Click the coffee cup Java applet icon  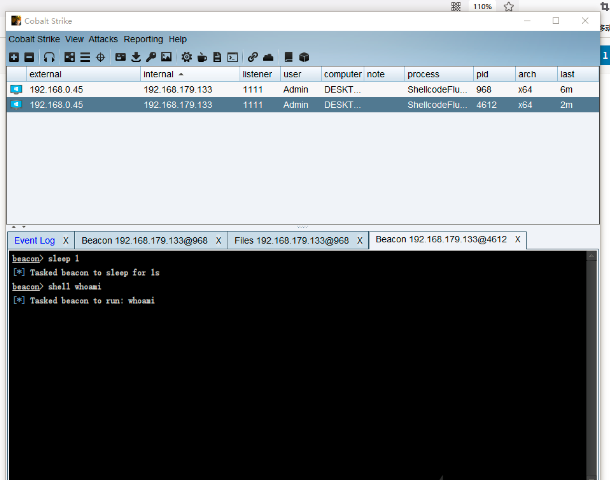(x=202, y=57)
